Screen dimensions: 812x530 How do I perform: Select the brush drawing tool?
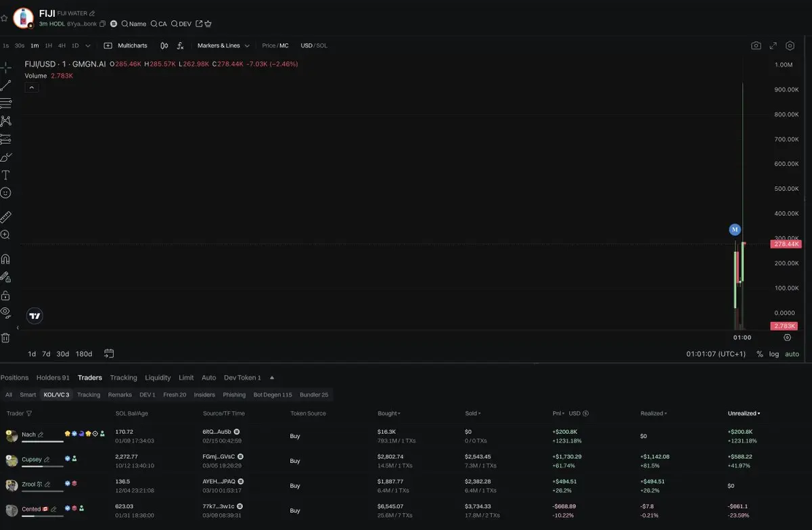pos(5,157)
